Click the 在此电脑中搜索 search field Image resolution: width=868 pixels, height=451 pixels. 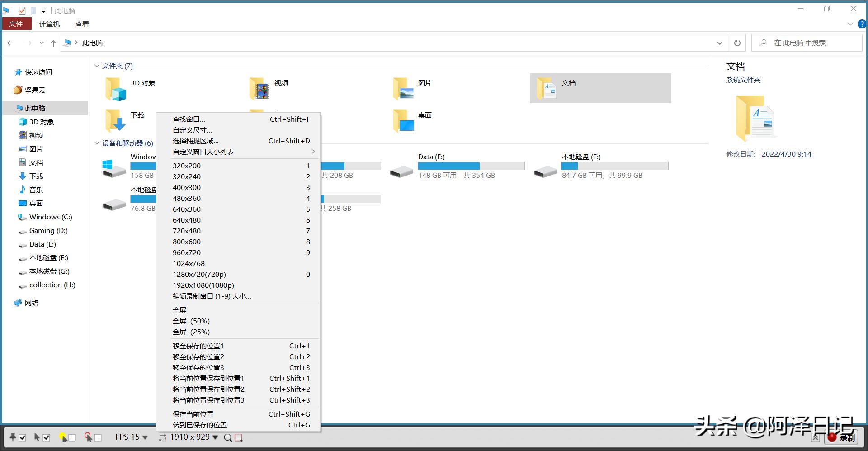tap(809, 43)
